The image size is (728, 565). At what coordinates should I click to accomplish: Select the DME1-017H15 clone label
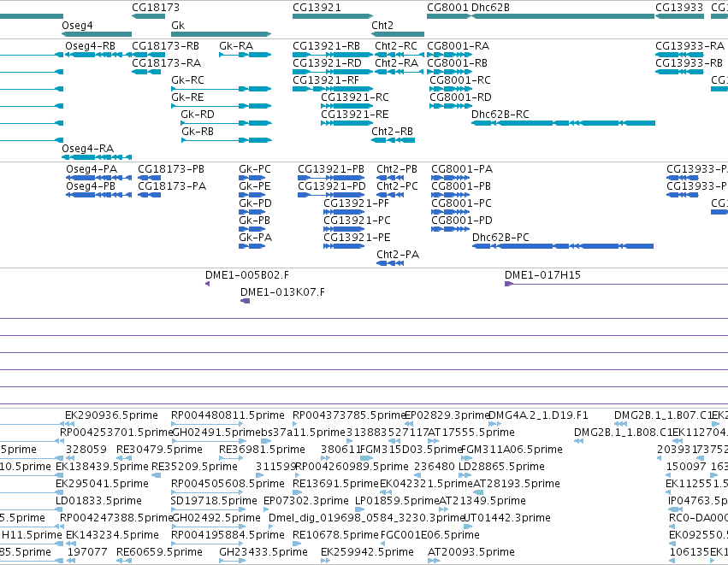tap(542, 275)
